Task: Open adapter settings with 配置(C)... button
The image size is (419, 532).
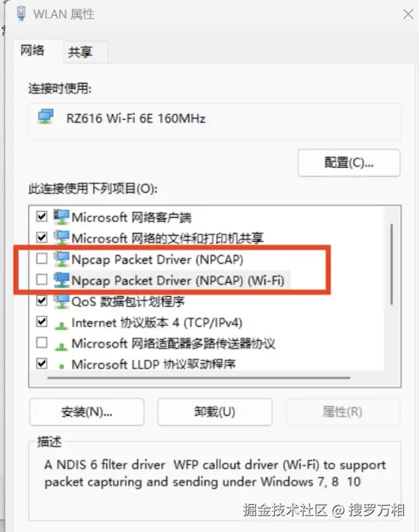Action: [x=349, y=163]
